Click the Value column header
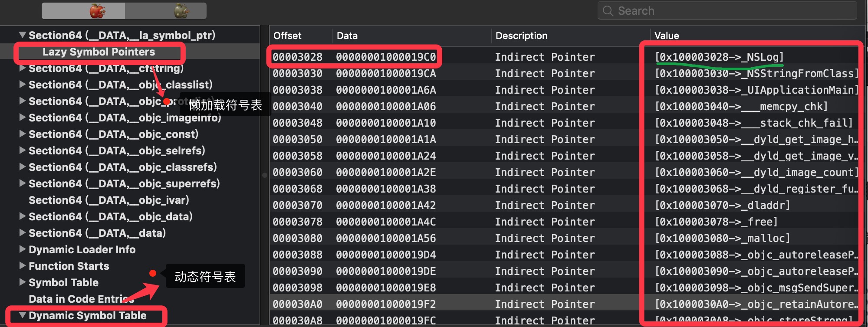 pyautogui.click(x=667, y=36)
